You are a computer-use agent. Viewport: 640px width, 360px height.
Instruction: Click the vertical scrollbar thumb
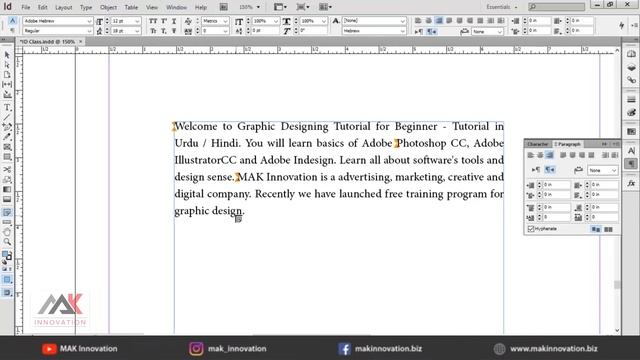pos(617,284)
